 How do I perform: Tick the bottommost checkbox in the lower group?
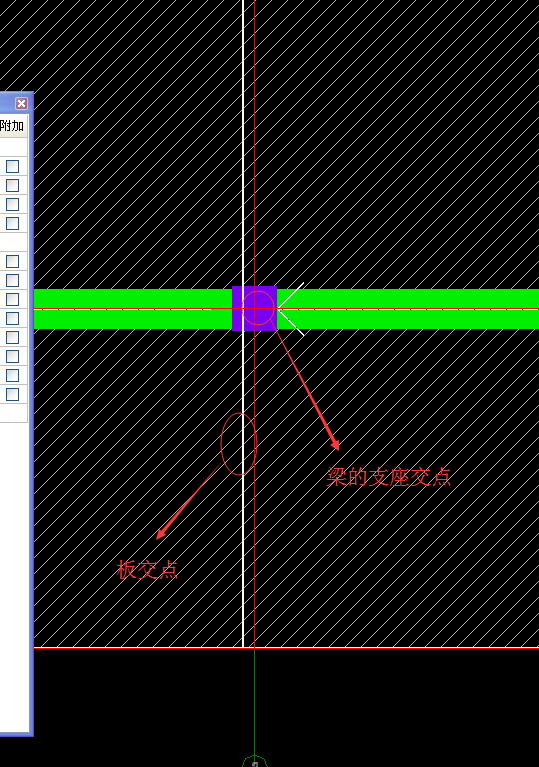[x=12, y=394]
